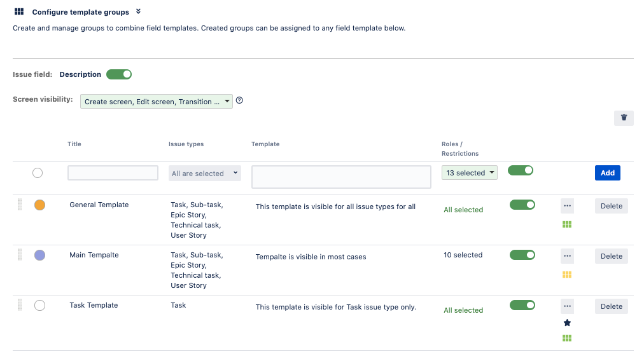The width and height of the screenshot is (644, 354).
Task: Focus the new template Title input
Action: (x=113, y=173)
